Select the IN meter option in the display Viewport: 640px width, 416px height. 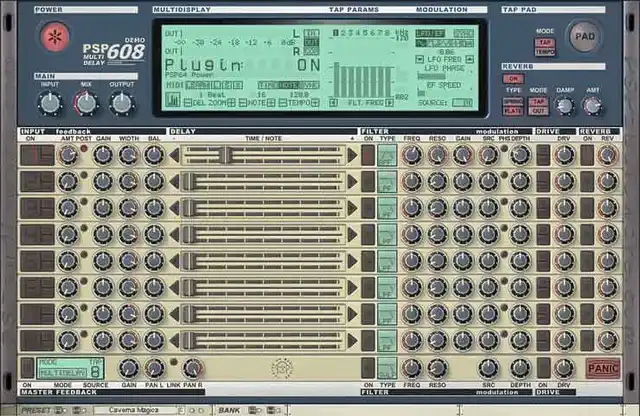pyautogui.click(x=311, y=33)
